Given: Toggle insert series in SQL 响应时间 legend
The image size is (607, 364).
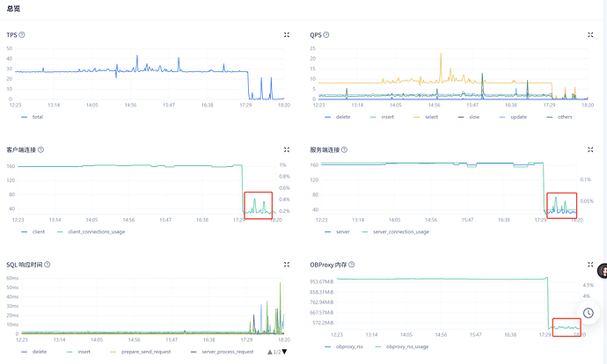Looking at the screenshot, I should tap(78, 352).
